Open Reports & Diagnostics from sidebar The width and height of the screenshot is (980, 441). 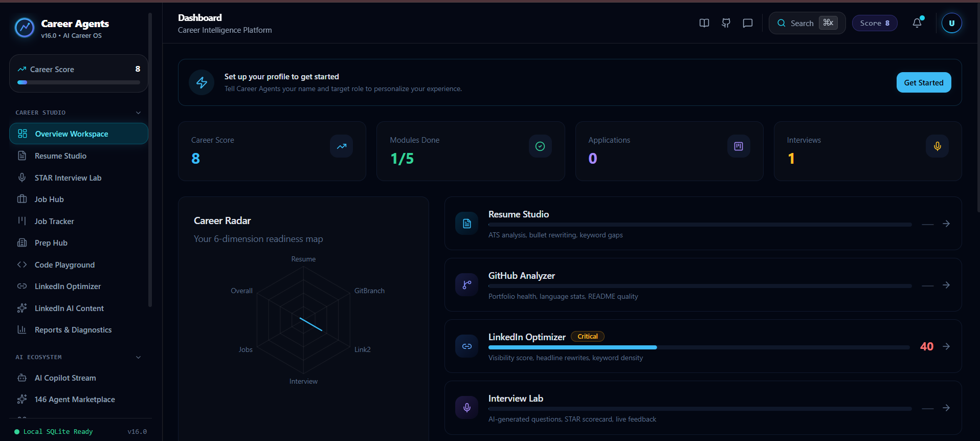(79, 329)
